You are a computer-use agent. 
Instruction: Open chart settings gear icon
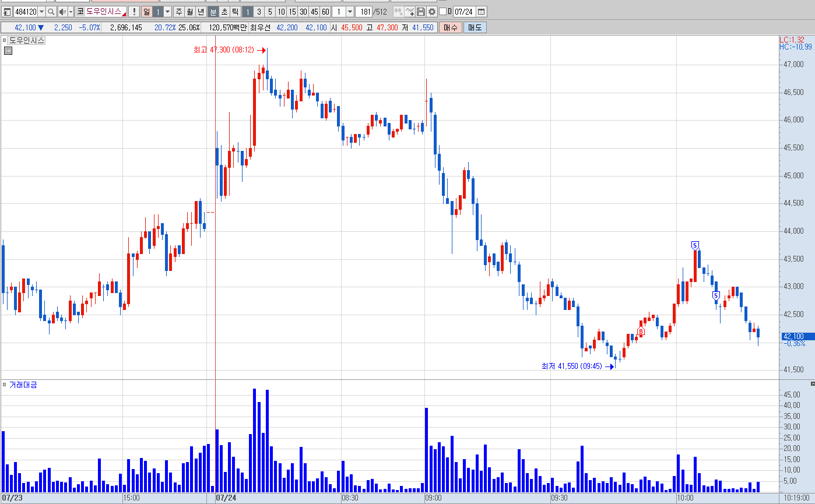[x=431, y=12]
